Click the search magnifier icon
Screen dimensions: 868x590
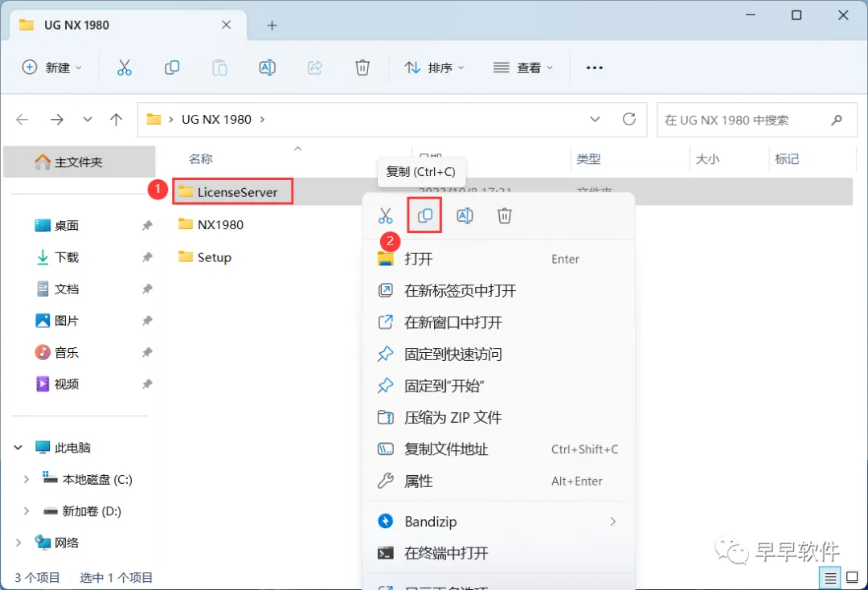pos(837,120)
